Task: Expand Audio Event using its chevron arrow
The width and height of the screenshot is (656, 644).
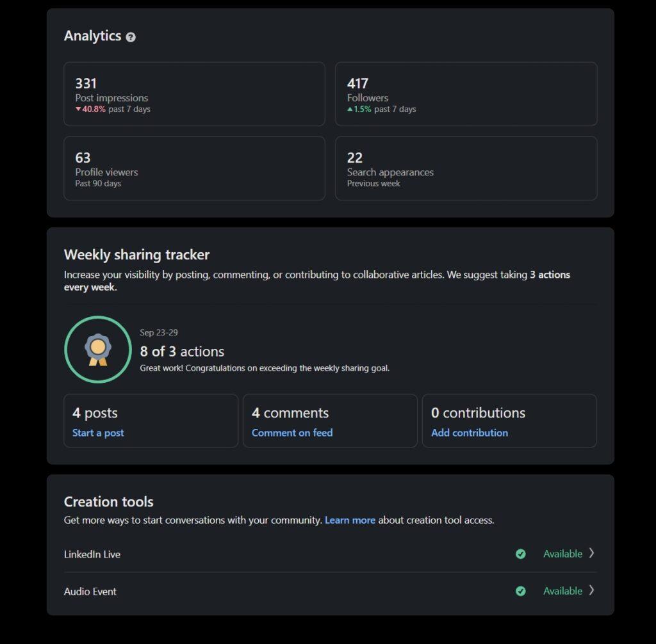Action: click(591, 590)
